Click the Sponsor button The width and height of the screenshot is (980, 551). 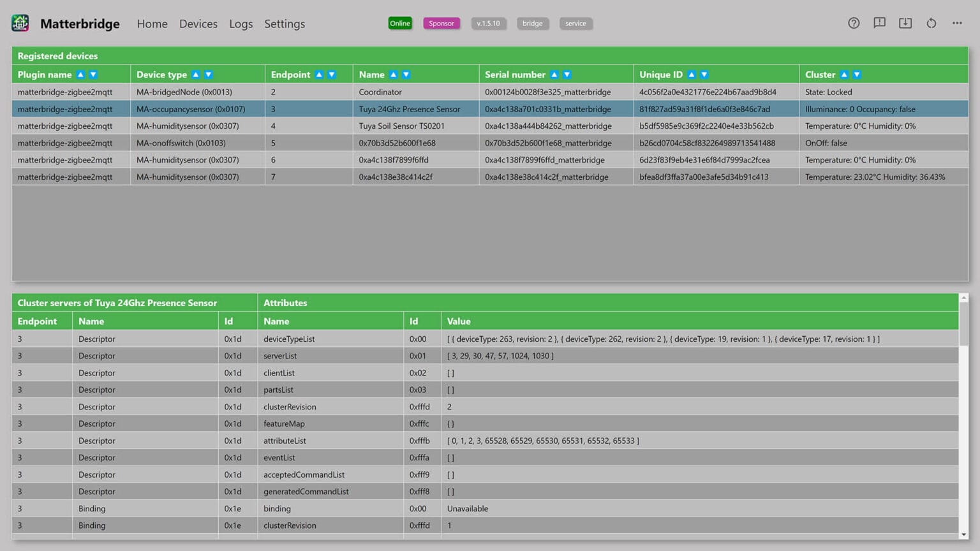click(x=441, y=24)
